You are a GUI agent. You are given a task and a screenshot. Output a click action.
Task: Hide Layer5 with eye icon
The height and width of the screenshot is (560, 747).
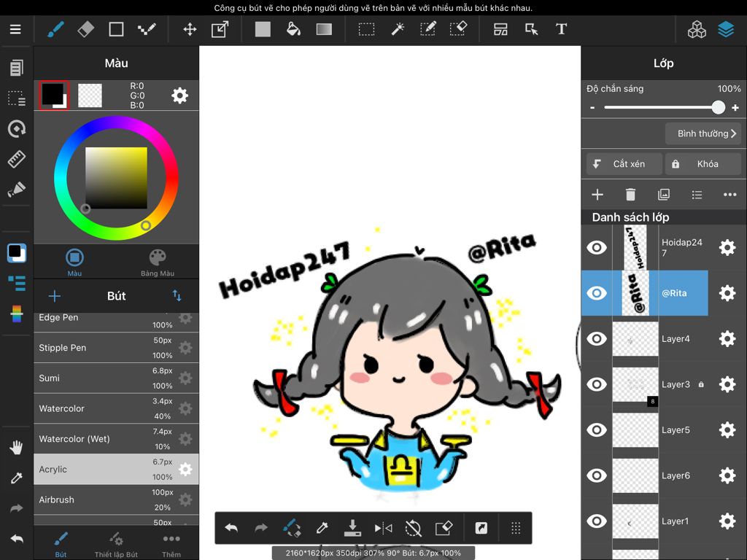click(x=597, y=430)
